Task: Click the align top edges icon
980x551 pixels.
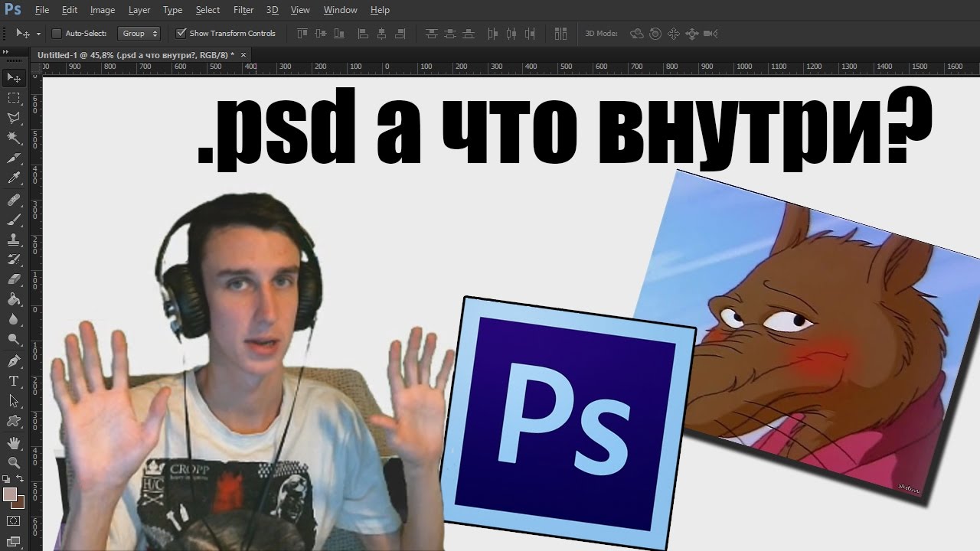Action: [302, 34]
